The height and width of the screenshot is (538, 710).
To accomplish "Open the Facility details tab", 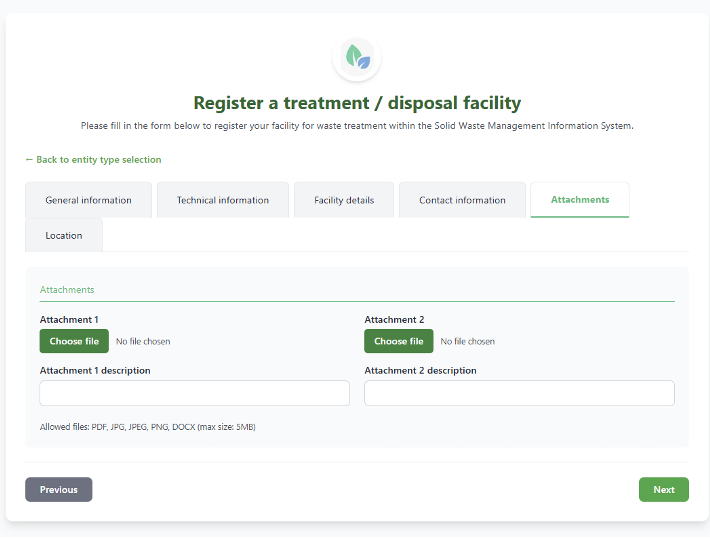I will tap(344, 200).
